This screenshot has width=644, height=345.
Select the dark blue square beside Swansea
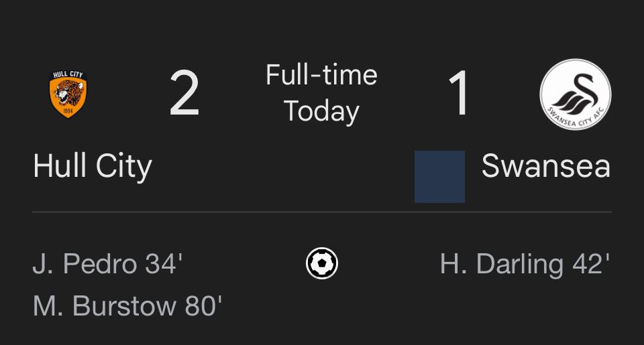(x=439, y=177)
